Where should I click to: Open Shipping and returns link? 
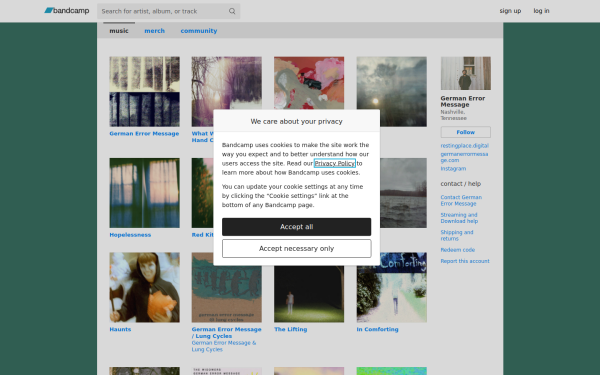click(x=457, y=235)
